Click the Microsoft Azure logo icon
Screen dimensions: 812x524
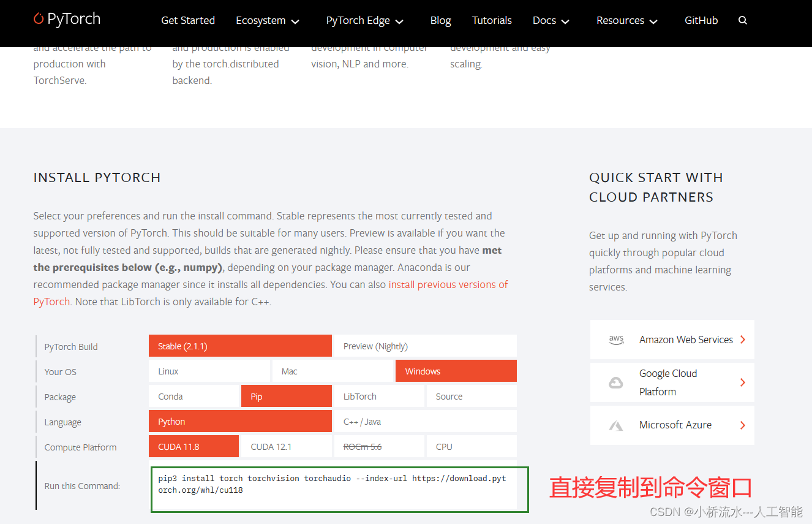click(616, 425)
